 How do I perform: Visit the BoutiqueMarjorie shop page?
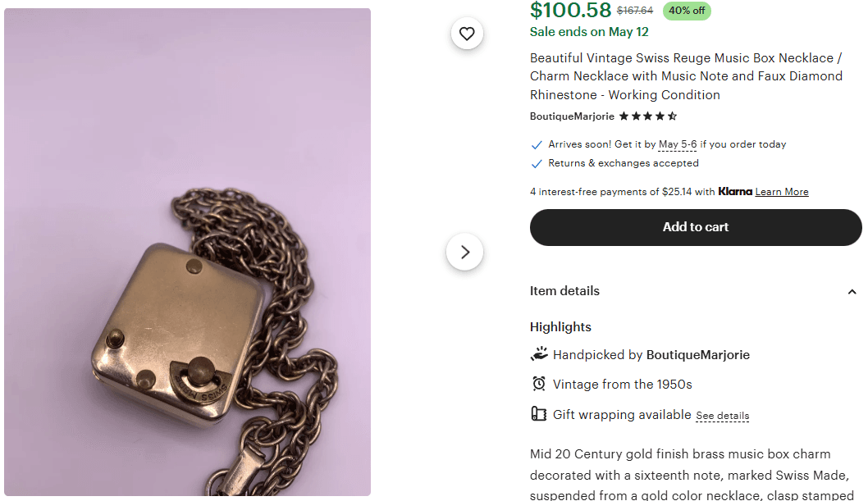(572, 116)
